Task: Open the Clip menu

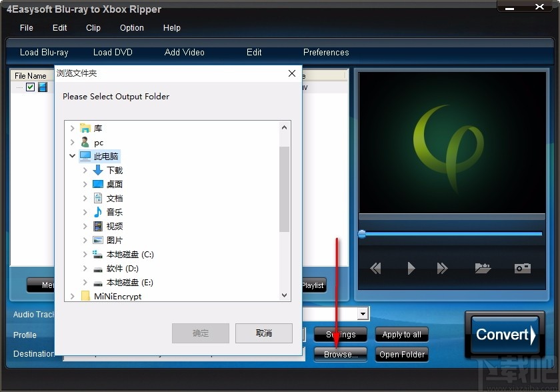Action: [x=93, y=28]
